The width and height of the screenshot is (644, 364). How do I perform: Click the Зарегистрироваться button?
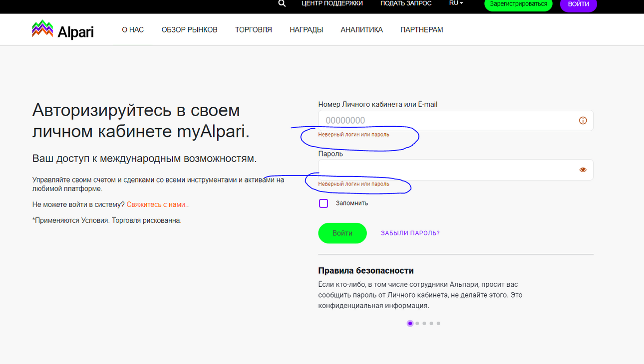[x=518, y=4]
